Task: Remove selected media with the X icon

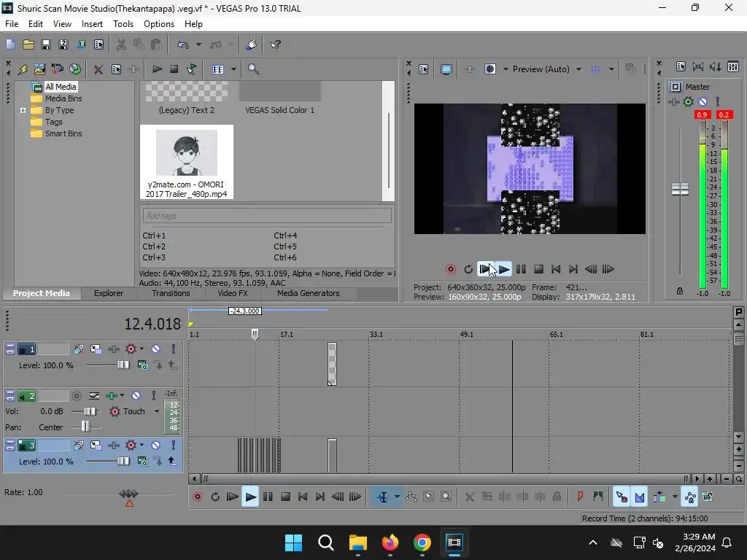Action: [98, 69]
